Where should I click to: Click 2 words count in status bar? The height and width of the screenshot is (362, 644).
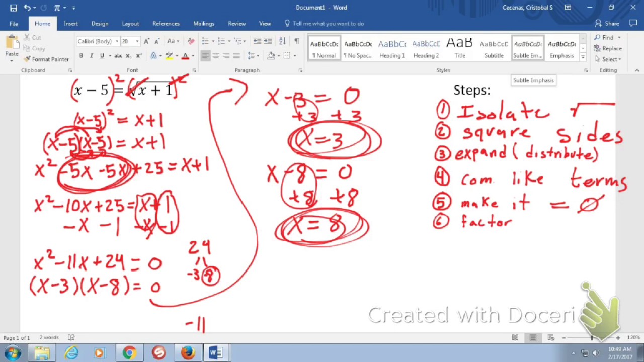pyautogui.click(x=49, y=338)
